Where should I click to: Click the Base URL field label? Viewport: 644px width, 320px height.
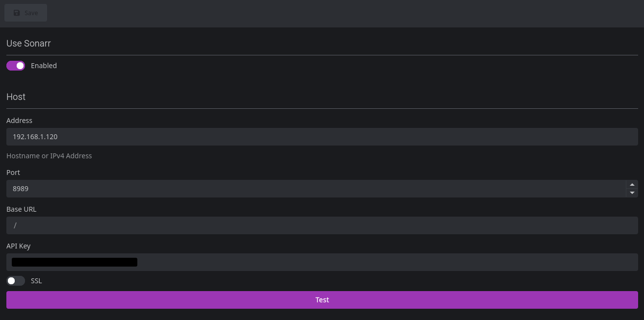pyautogui.click(x=21, y=209)
